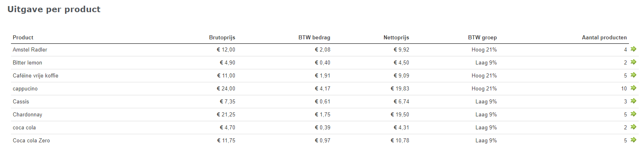This screenshot has height=146, width=644.
Task: Sort by Product column header
Action: point(23,37)
